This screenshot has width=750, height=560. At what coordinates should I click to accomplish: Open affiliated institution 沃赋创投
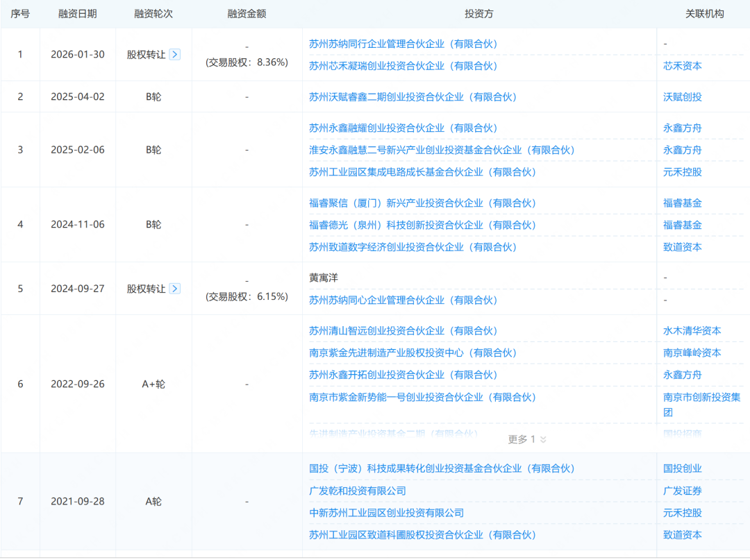(682, 97)
